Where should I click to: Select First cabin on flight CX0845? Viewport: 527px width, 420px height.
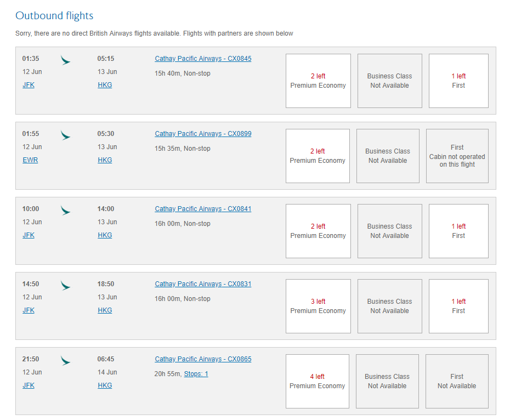pyautogui.click(x=458, y=81)
